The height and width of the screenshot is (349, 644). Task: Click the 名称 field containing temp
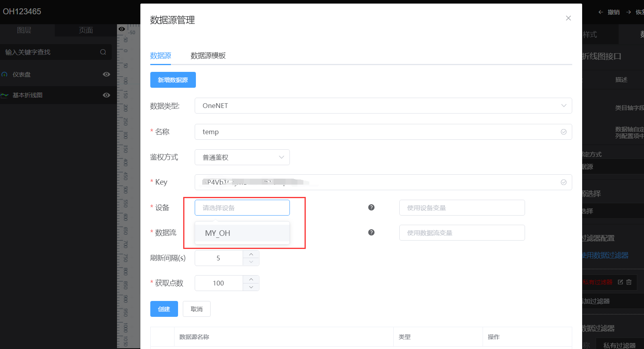pyautogui.click(x=383, y=132)
